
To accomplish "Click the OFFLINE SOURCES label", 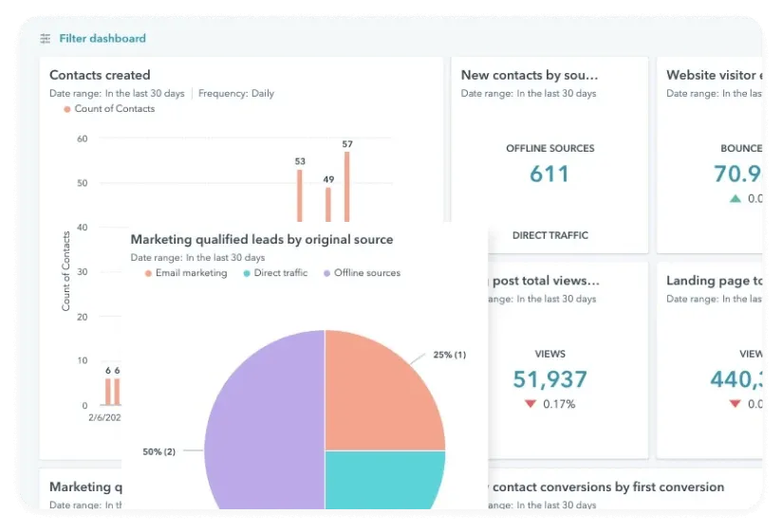I will pyautogui.click(x=550, y=149).
